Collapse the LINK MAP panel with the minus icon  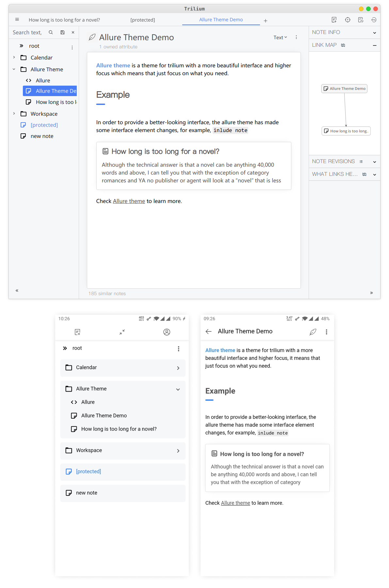point(375,45)
